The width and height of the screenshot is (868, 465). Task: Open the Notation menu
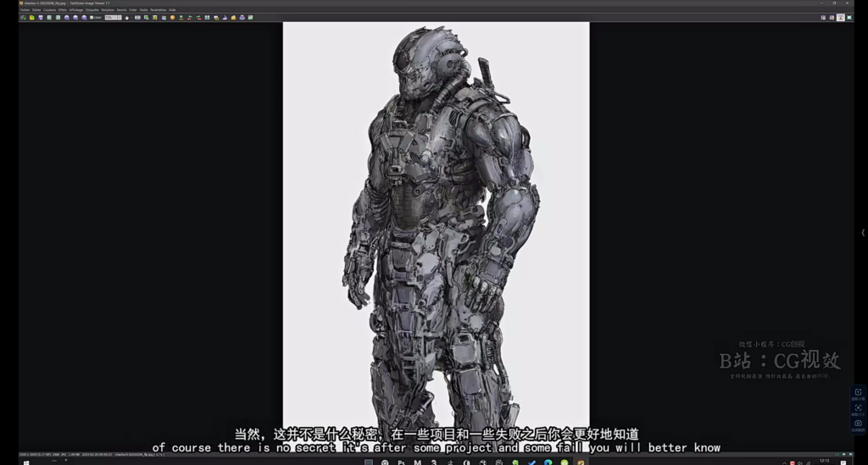tap(108, 10)
